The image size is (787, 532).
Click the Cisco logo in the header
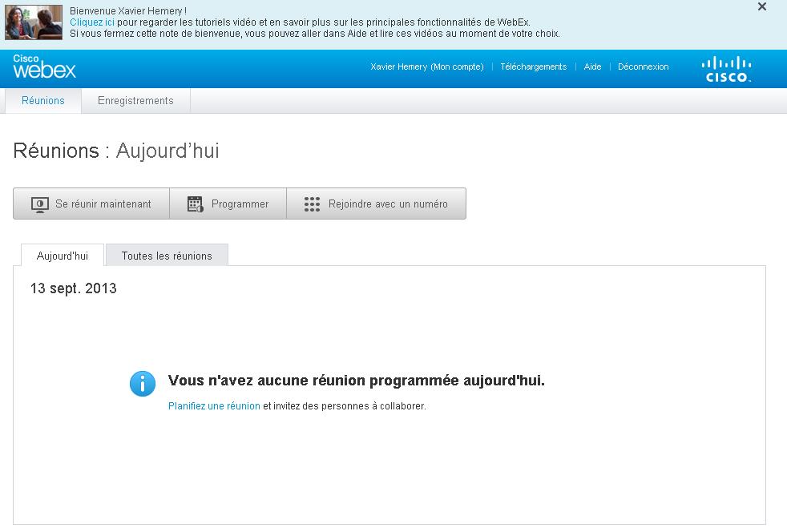click(x=727, y=69)
